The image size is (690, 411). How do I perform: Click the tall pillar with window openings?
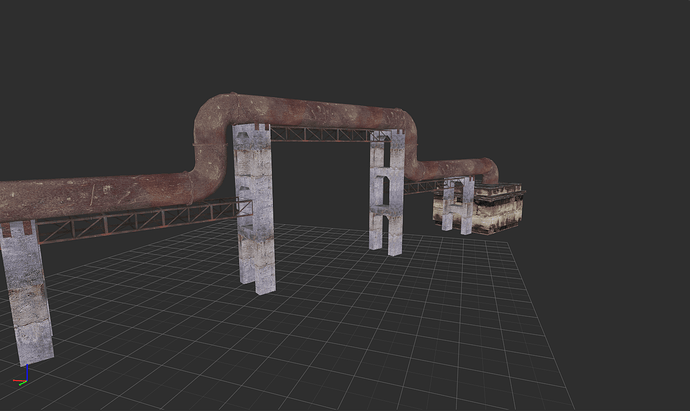tap(386, 195)
